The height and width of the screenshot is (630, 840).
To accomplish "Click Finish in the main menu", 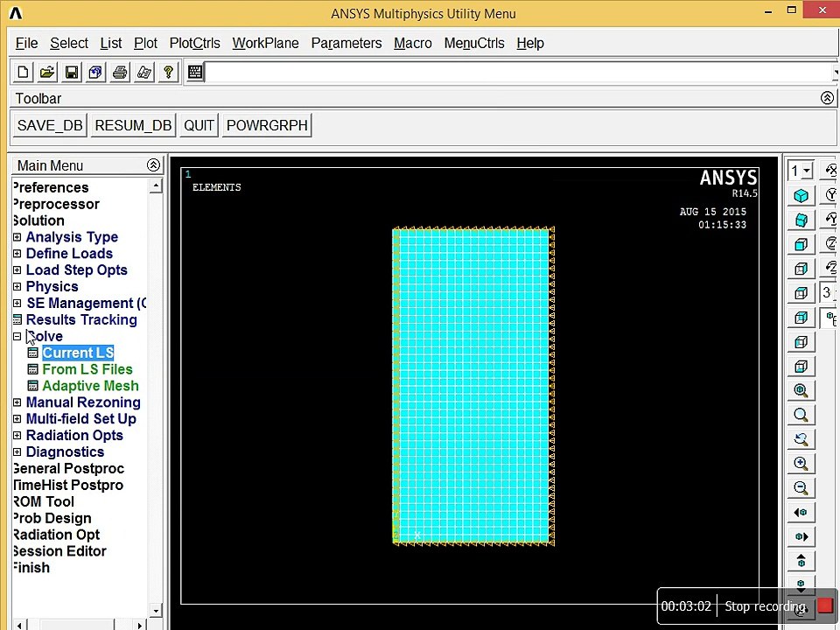I will point(31,568).
